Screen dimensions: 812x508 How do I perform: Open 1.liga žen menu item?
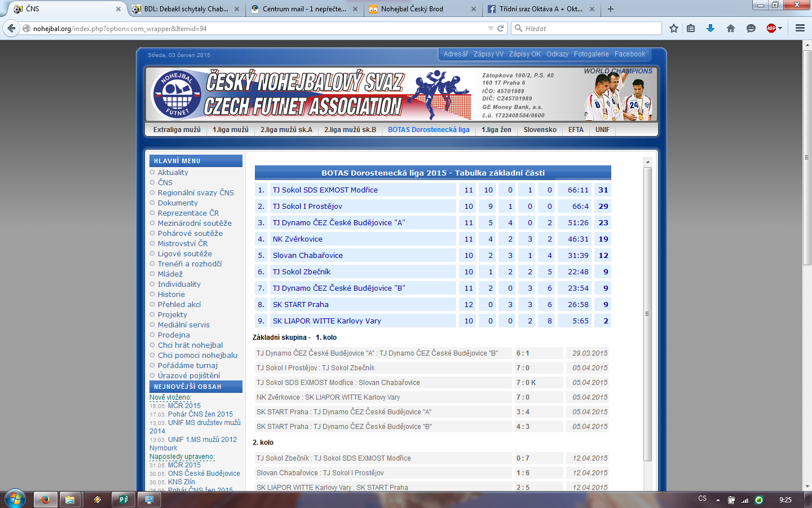point(496,130)
